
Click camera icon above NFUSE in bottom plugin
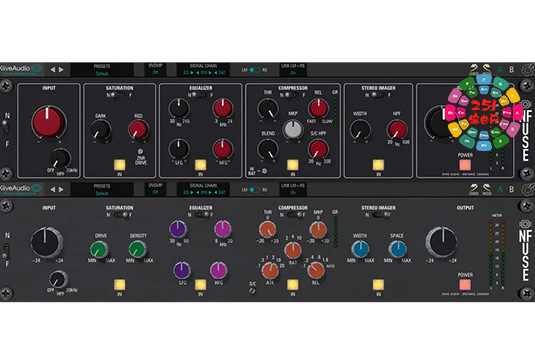pos(525,224)
